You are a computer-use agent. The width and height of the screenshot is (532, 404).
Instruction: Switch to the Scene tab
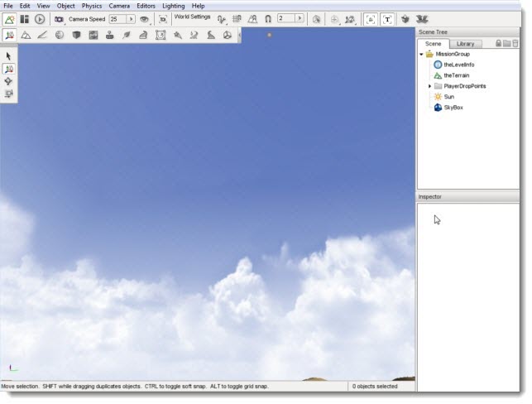click(x=434, y=44)
